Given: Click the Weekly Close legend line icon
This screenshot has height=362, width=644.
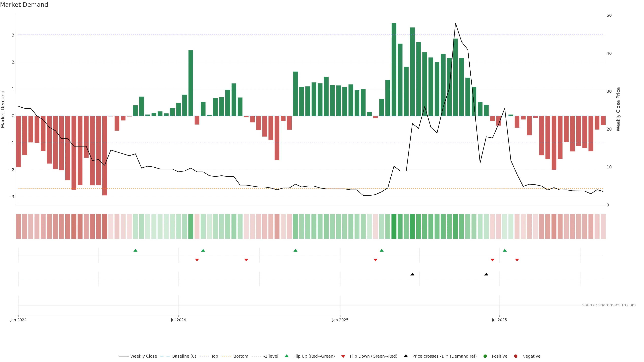Looking at the screenshot, I should point(123,356).
